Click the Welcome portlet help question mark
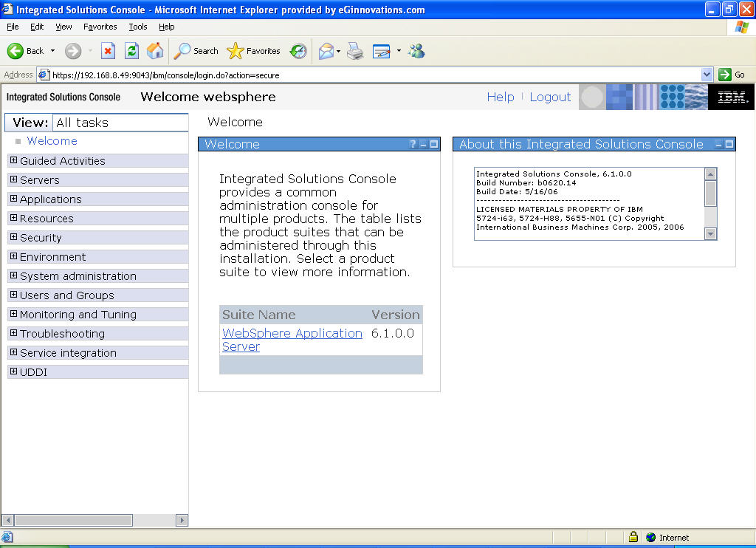756x548 pixels. click(x=413, y=144)
